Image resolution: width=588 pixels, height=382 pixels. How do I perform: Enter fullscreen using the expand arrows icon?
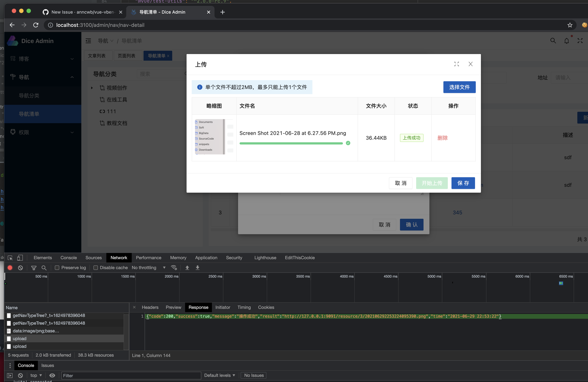[580, 40]
